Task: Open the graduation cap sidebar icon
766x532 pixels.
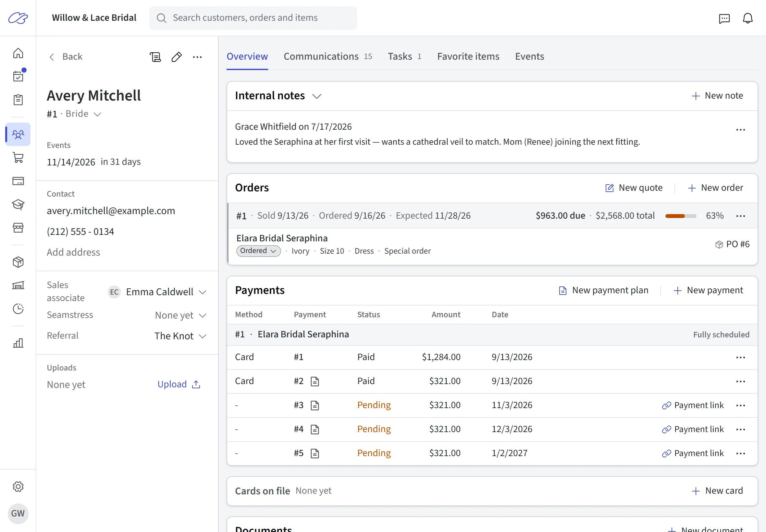Action: point(18,204)
